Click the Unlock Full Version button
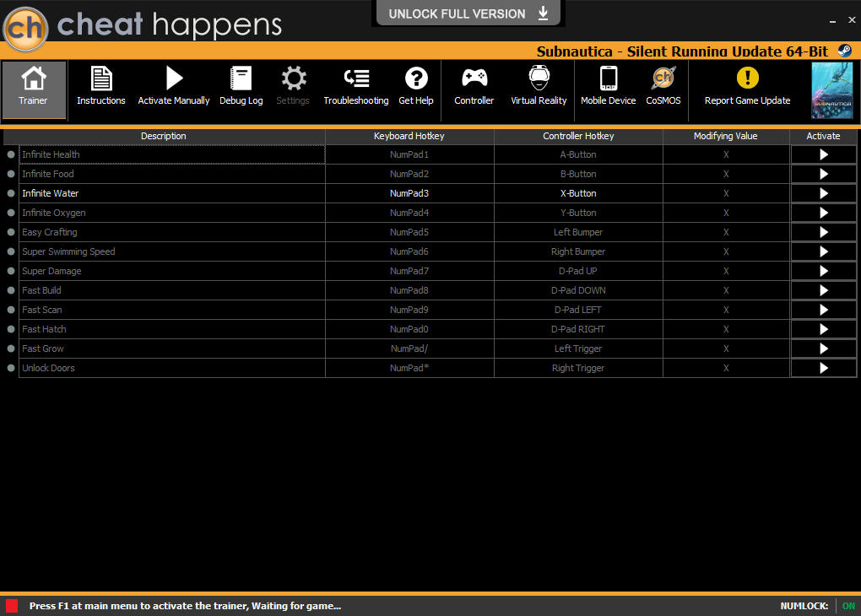The width and height of the screenshot is (861, 616). 468,14
